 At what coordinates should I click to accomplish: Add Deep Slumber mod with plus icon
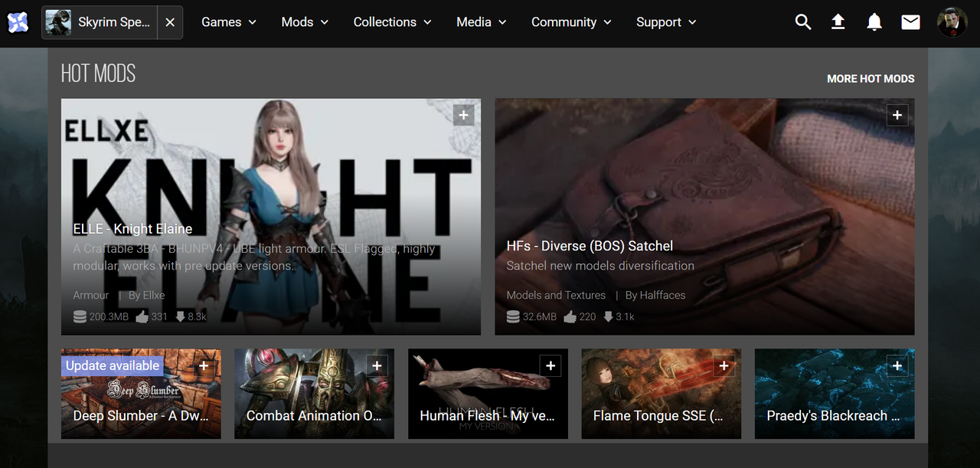[x=204, y=366]
